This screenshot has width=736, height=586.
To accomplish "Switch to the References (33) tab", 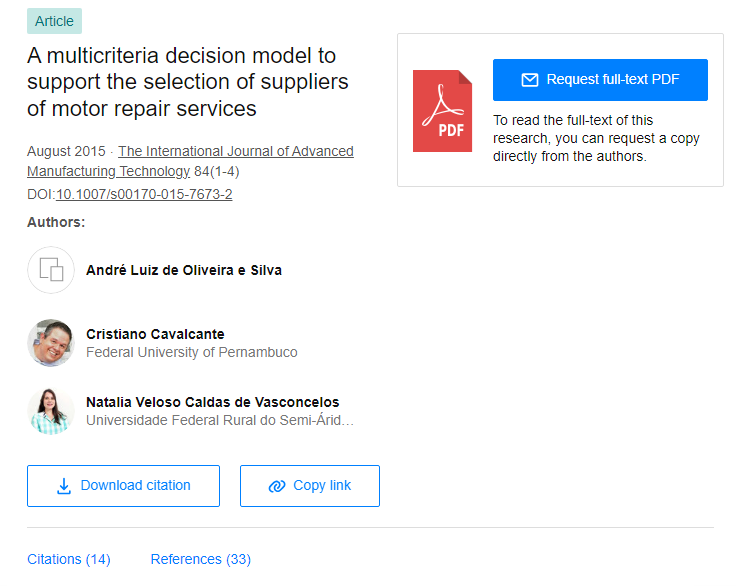I will click(x=200, y=559).
